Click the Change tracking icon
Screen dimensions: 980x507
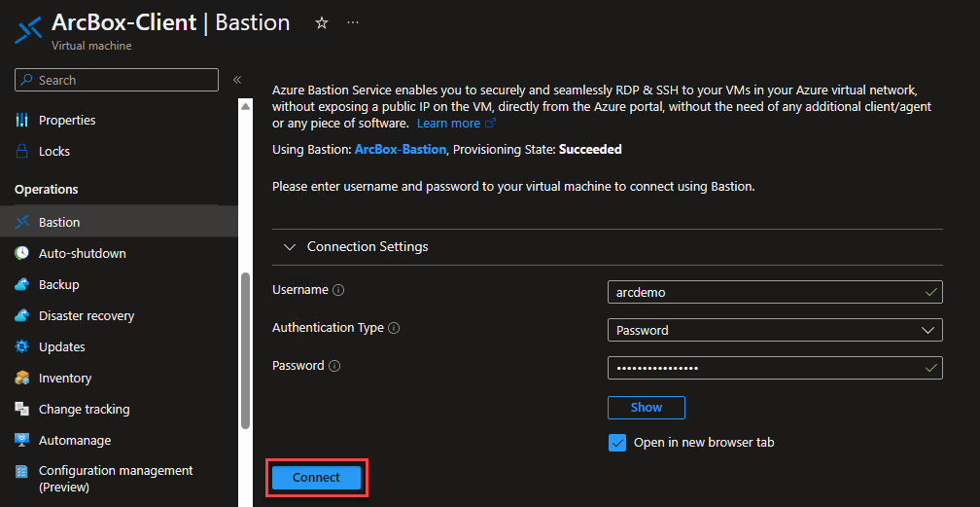21,409
